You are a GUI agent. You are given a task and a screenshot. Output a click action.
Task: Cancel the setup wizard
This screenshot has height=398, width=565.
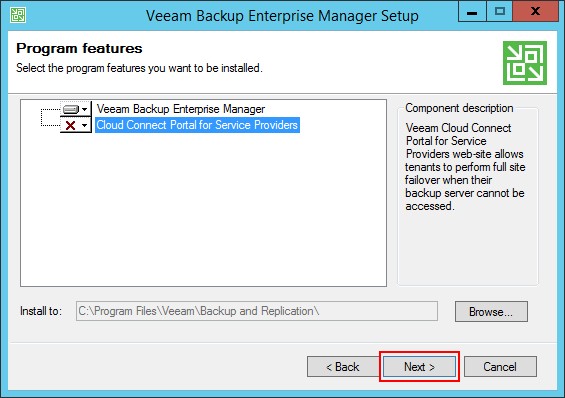point(500,367)
